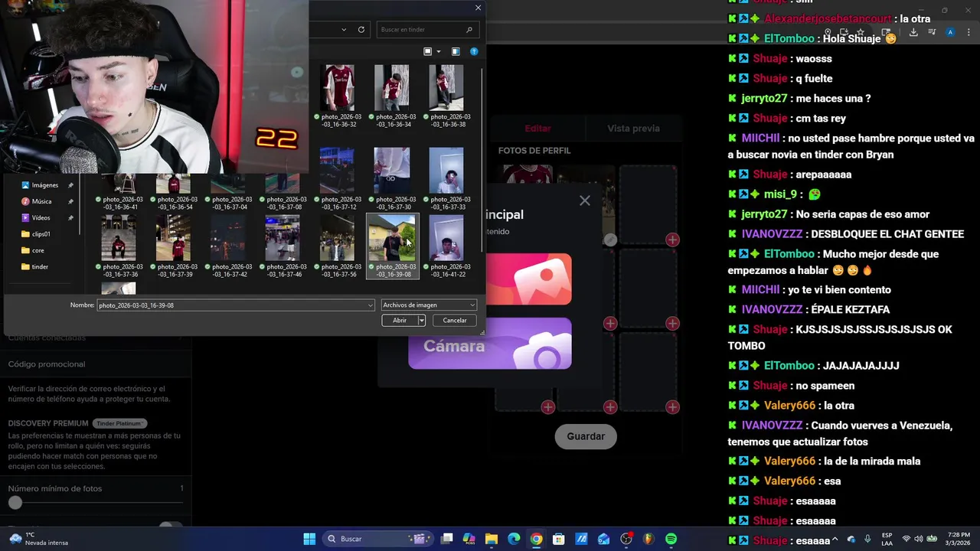
Task: Click file name photo_2026-03-03_16-36-41
Action: (x=122, y=203)
